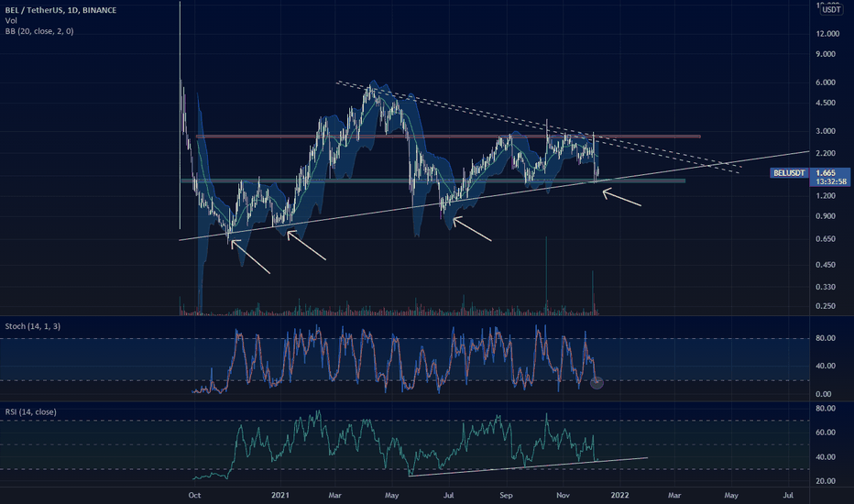
Task: Click the 13:32:58 countdown timer
Action: pyautogui.click(x=830, y=181)
